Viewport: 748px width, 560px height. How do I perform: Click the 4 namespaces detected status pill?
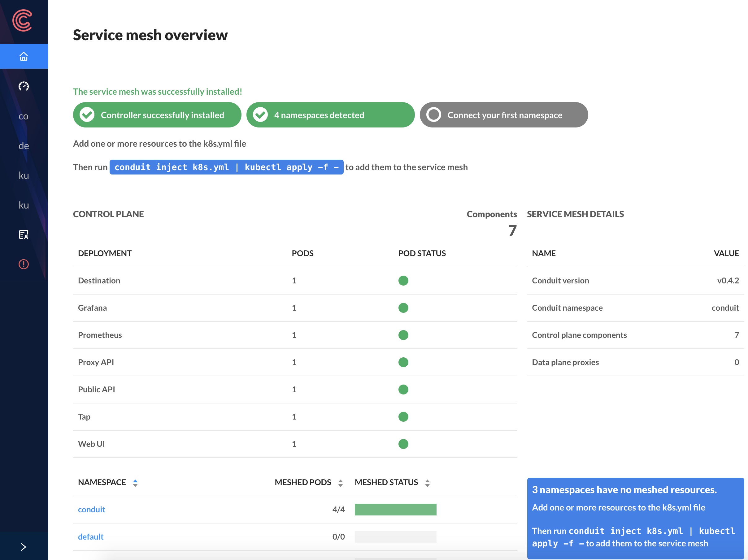click(330, 115)
